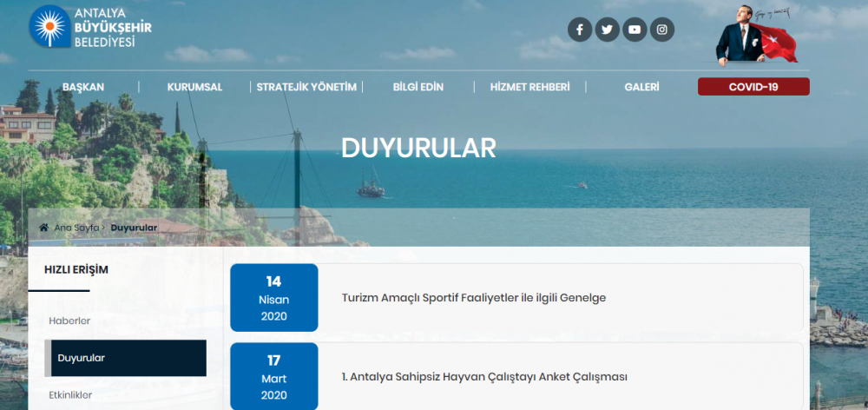This screenshot has height=410, width=868.
Task: Open the BİLGİ EDİN menu
Action: pos(418,87)
